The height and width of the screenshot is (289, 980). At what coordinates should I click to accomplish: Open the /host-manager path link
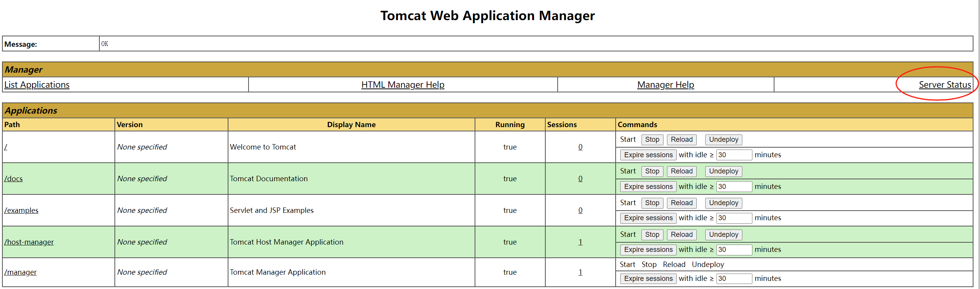[29, 242]
